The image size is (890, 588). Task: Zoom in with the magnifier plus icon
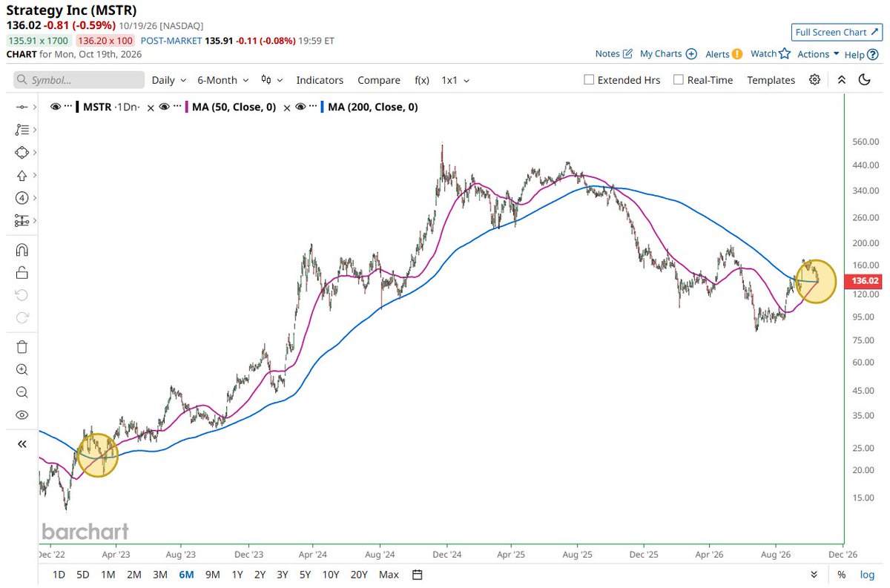pos(22,369)
